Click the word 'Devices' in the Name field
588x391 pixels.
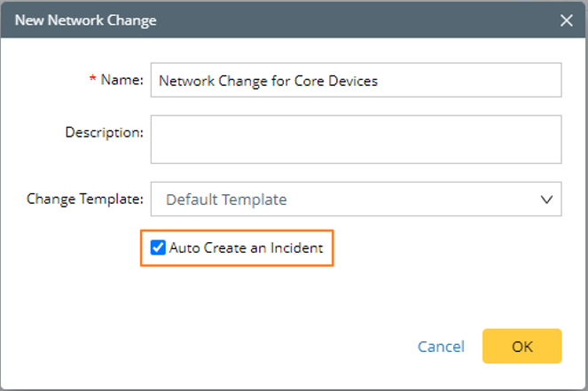pos(352,81)
